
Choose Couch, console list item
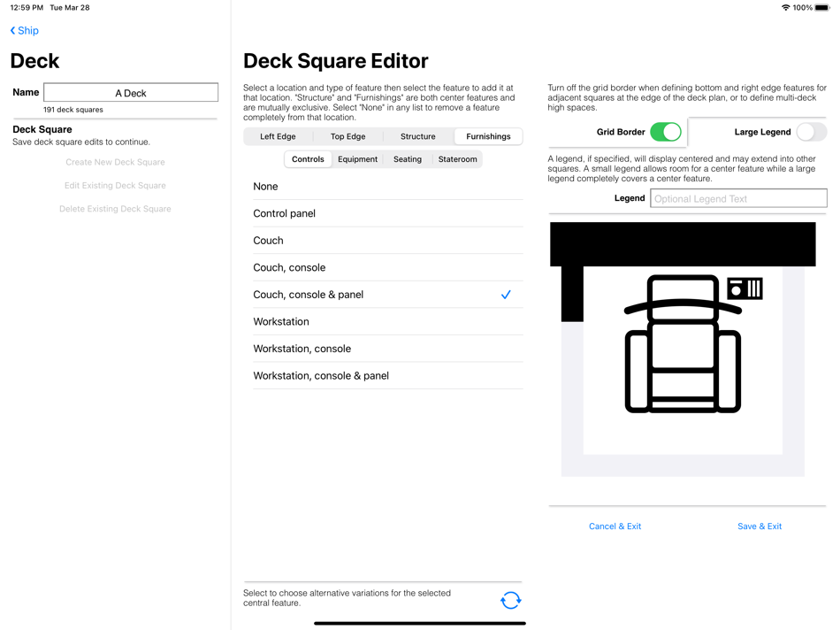(x=388, y=267)
